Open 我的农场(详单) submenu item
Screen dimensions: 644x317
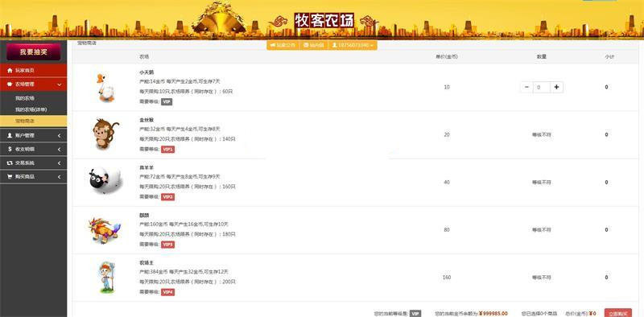31,109
